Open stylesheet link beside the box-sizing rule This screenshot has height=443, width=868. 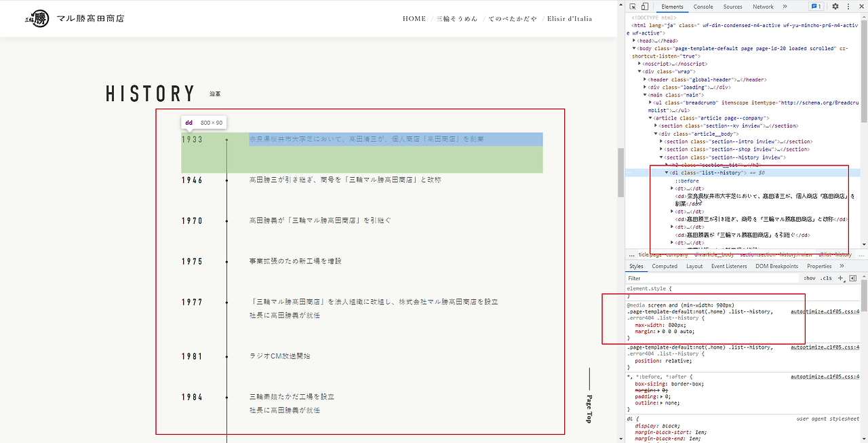coord(825,377)
